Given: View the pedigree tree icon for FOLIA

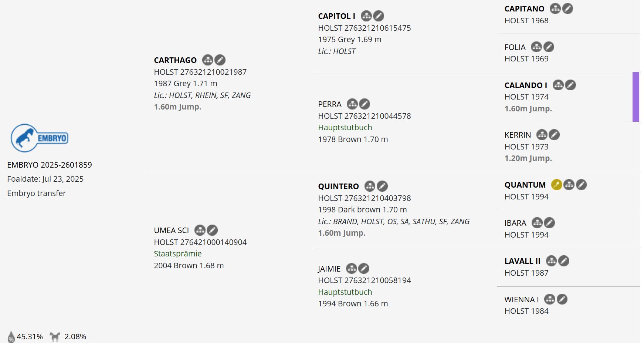Looking at the screenshot, I should (536, 47).
